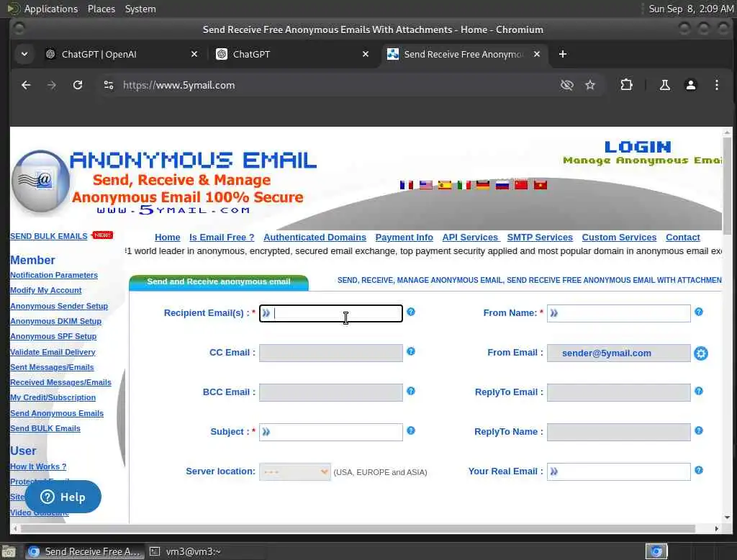737x560 pixels.
Task: Select the Chinese flag language
Action: [521, 185]
